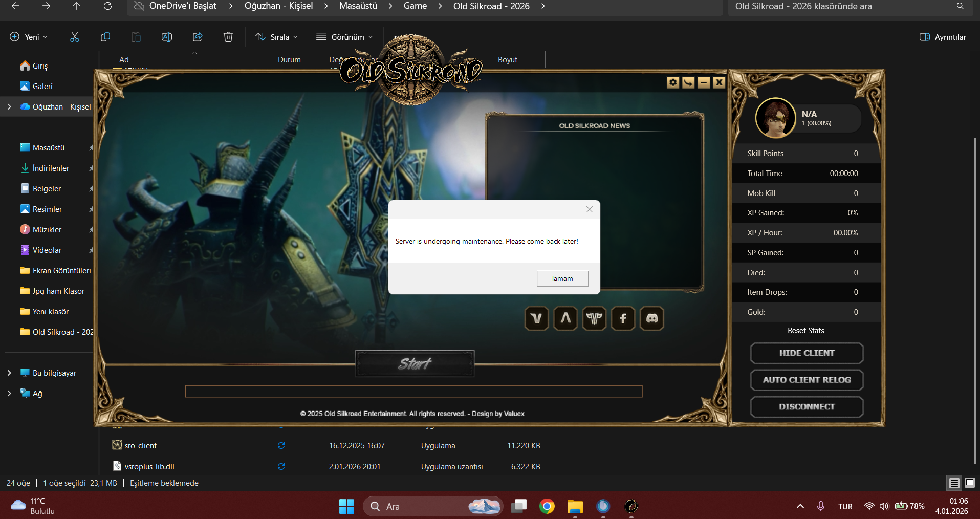Click the HIDE CLIENT button
This screenshot has height=519, width=980.
coord(807,353)
